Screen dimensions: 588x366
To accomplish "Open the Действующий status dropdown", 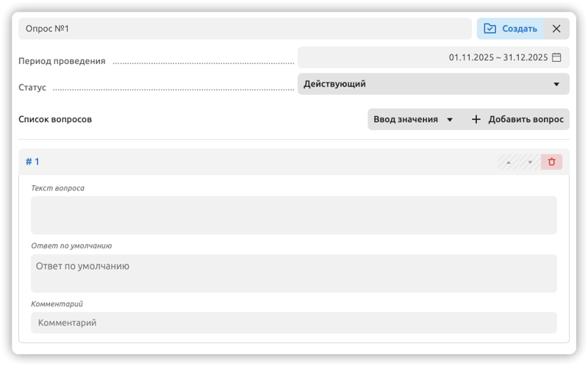I will pyautogui.click(x=434, y=84).
